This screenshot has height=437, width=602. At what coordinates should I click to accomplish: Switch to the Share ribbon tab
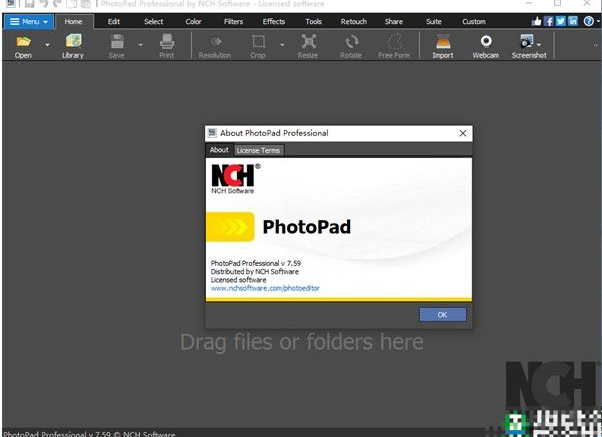(394, 22)
